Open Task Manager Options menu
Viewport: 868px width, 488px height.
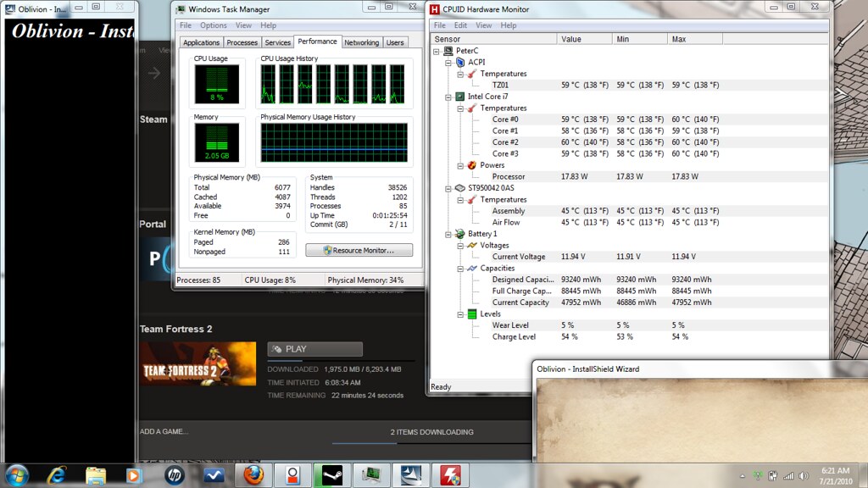[214, 25]
